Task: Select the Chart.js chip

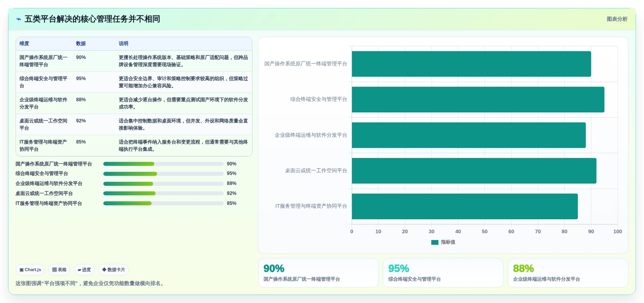Action: (30, 270)
